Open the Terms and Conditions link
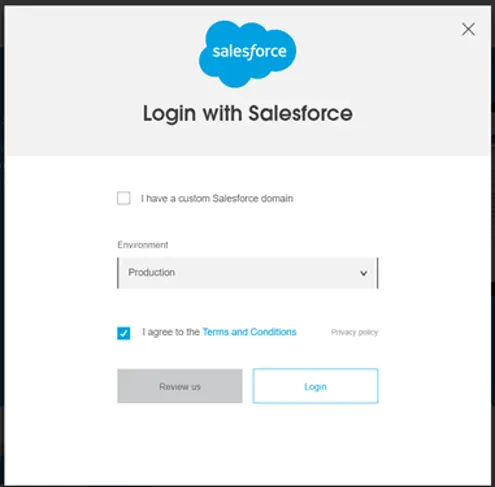This screenshot has width=495, height=487. 249,332
